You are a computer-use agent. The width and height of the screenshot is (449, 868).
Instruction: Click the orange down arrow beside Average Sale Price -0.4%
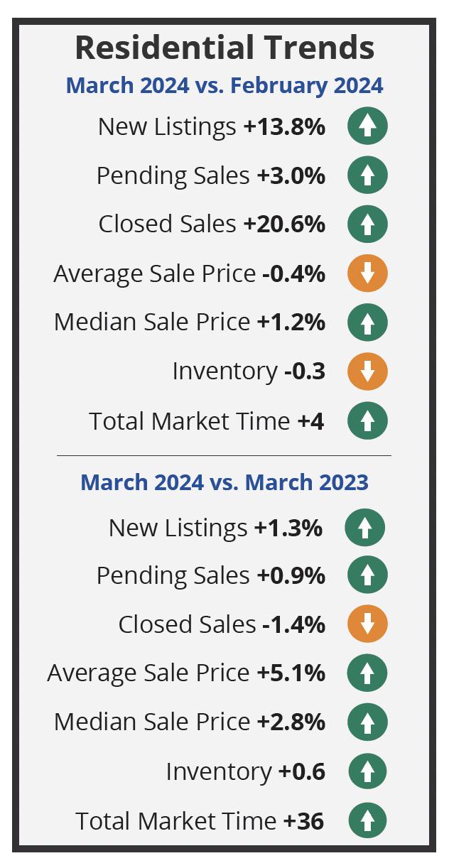click(x=367, y=273)
